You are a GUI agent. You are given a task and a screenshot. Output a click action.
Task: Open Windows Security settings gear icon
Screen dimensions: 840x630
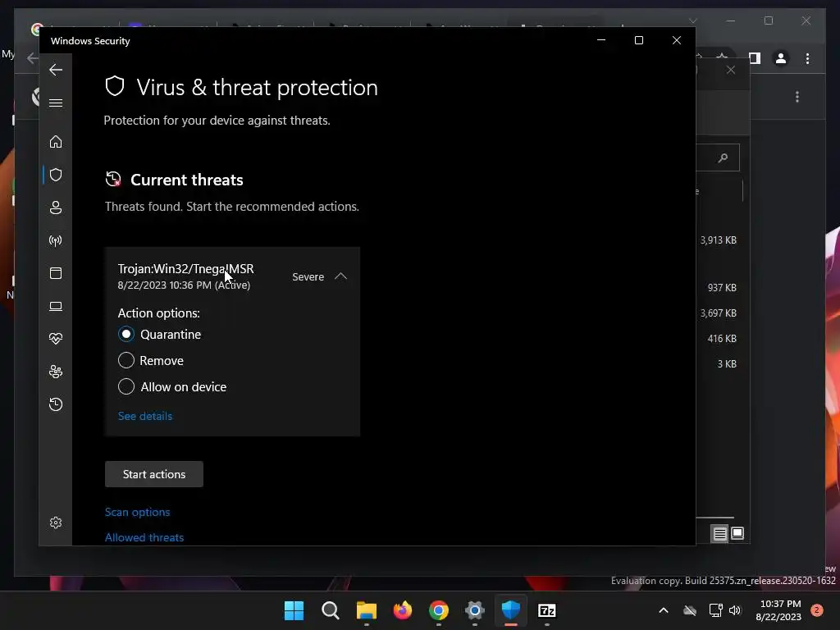pyautogui.click(x=56, y=523)
